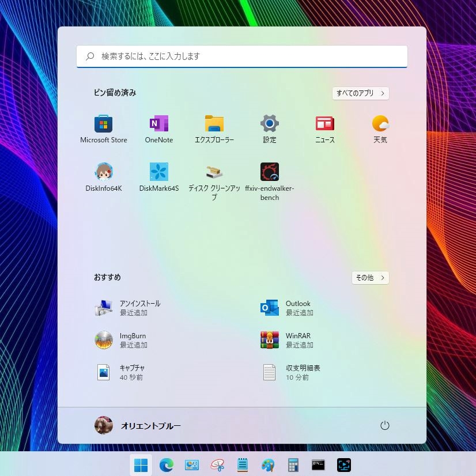
Task: Open the rightmost dark video app taskbar icon
Action: [344, 465]
